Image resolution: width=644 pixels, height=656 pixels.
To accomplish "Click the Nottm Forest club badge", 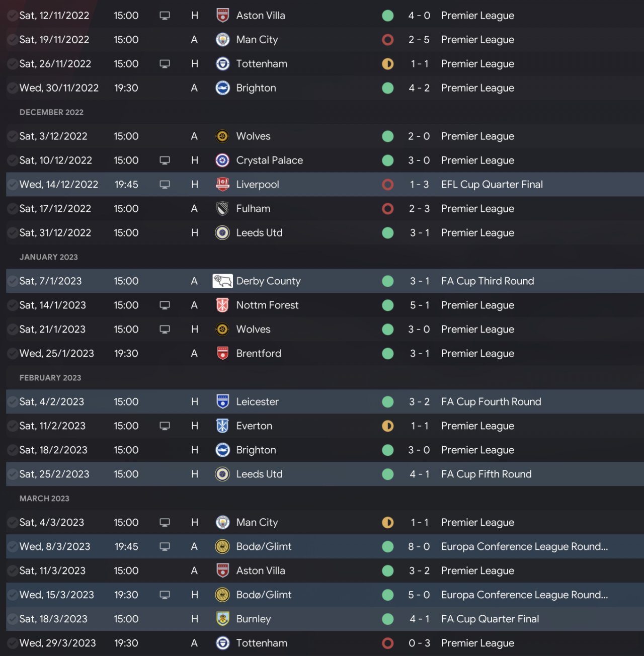I will pyautogui.click(x=222, y=305).
